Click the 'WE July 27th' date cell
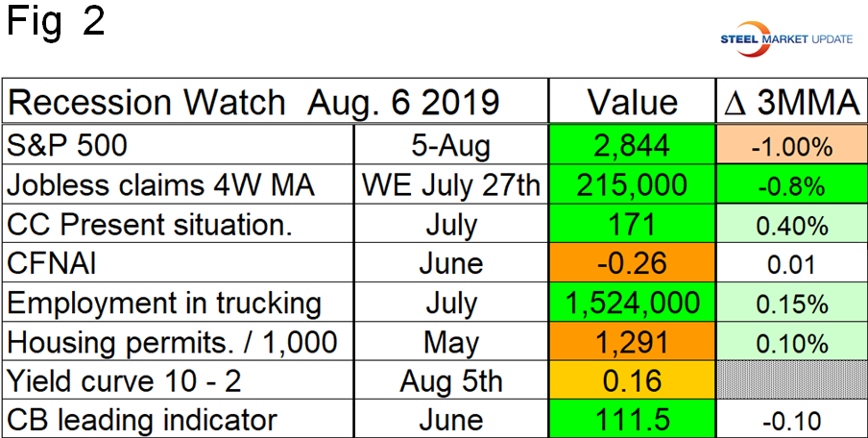Viewport: 868px width, 438px height. pos(450,186)
